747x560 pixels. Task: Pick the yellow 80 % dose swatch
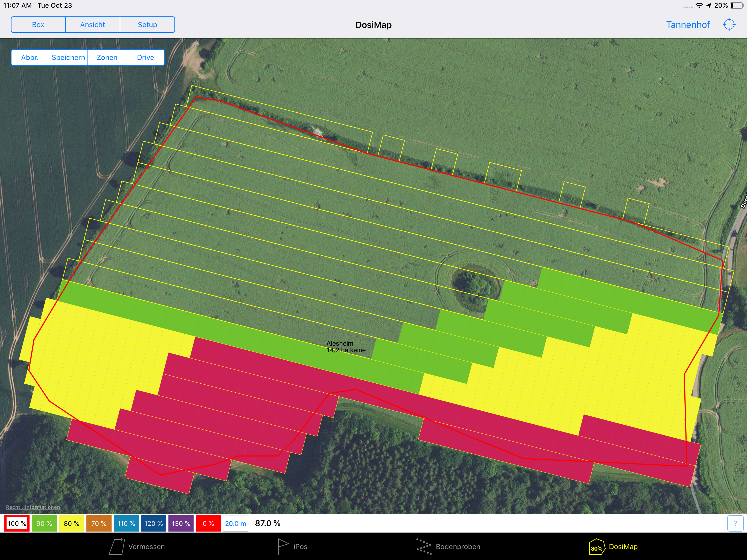point(72,523)
